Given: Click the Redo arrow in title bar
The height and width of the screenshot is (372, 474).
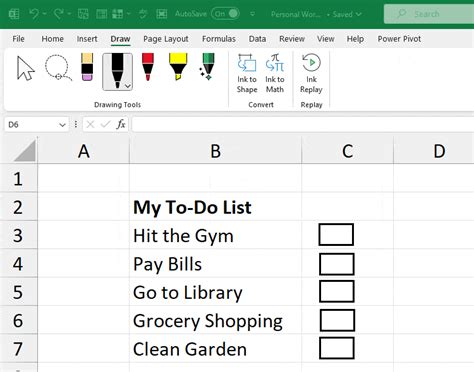Looking at the screenshot, I should [x=58, y=14].
